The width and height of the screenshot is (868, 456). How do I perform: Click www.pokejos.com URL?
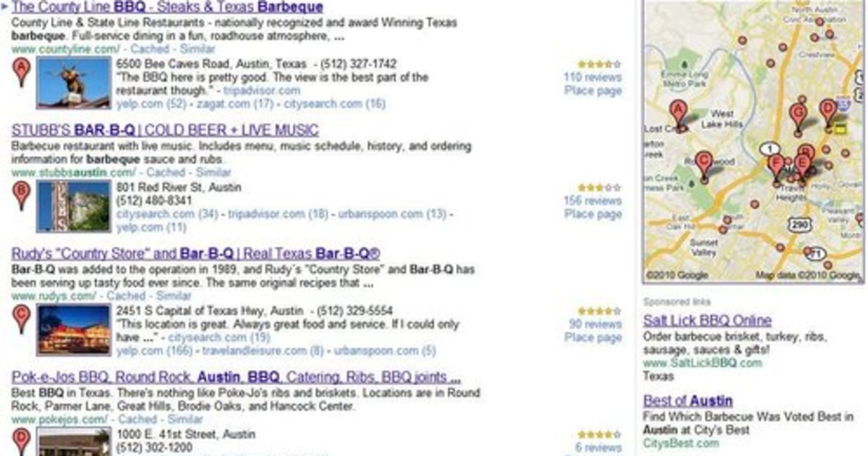click(59, 419)
